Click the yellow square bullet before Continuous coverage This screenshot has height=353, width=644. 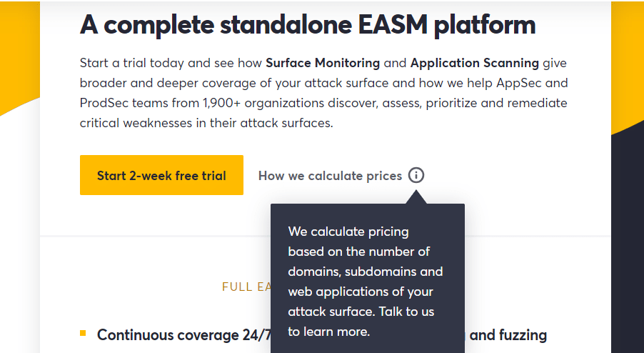click(x=83, y=333)
